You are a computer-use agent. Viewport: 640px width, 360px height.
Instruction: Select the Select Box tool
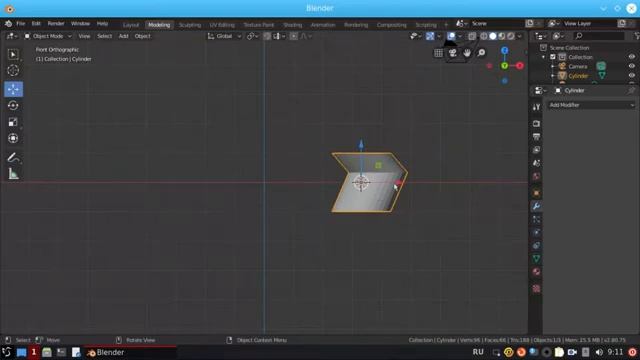pyautogui.click(x=13, y=54)
